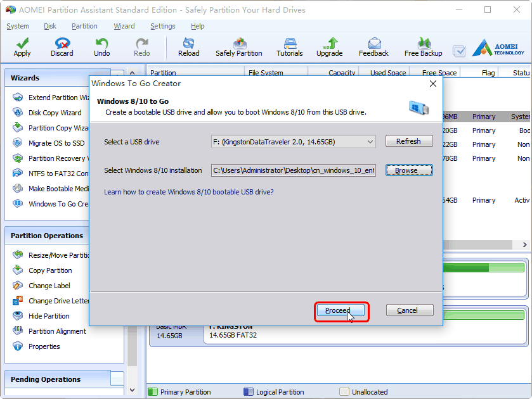Select the Change Label operation

pos(41,286)
